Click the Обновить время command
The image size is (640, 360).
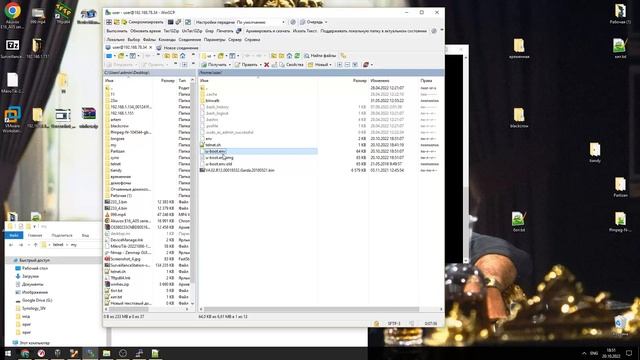145,31
